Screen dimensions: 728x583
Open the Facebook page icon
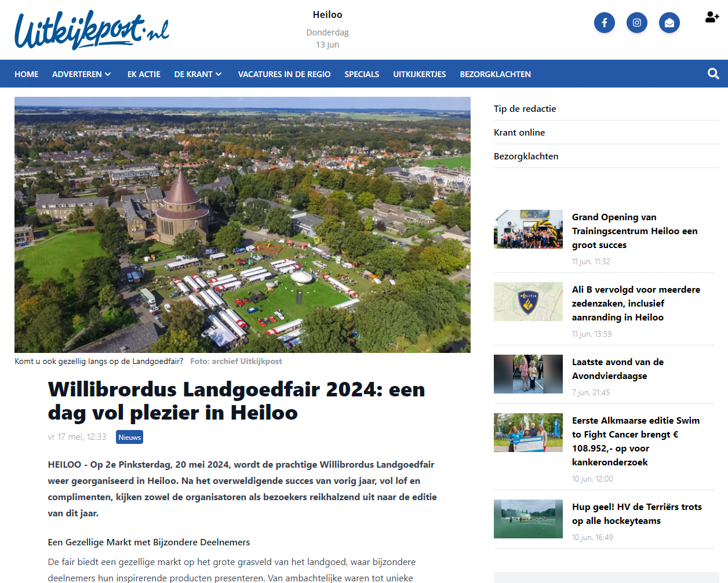(604, 23)
